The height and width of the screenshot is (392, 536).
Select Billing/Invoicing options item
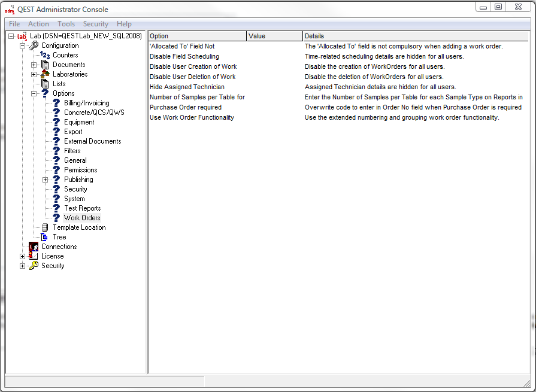point(86,103)
